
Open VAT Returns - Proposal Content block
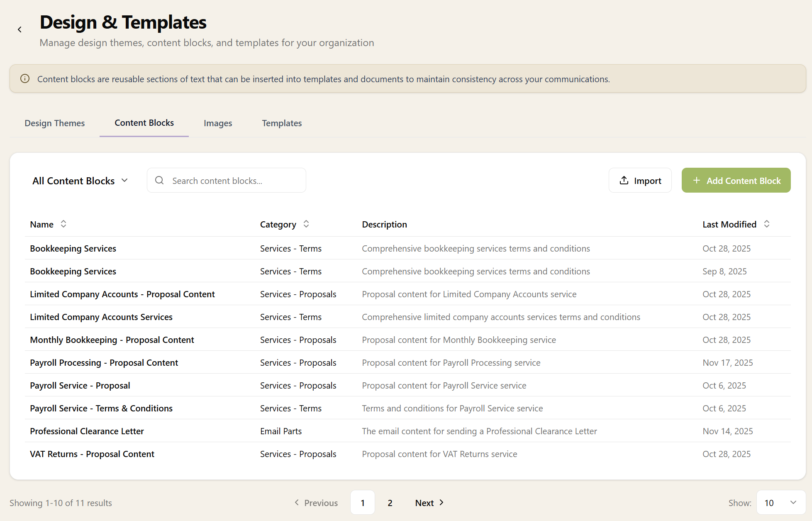coord(92,454)
